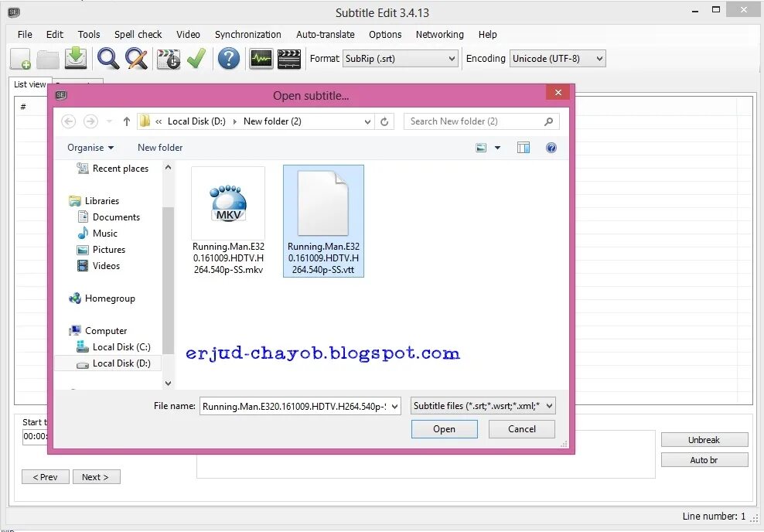Viewport: 764px width, 532px height.
Task: Select Libraries in navigation pane
Action: coord(94,201)
